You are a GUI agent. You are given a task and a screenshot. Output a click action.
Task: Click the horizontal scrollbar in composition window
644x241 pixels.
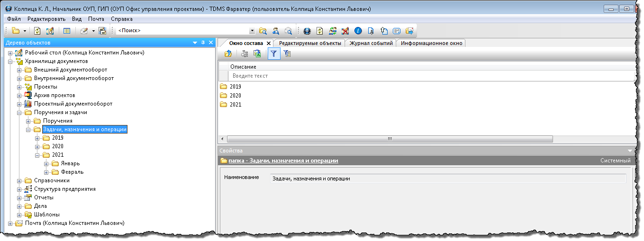390,139
